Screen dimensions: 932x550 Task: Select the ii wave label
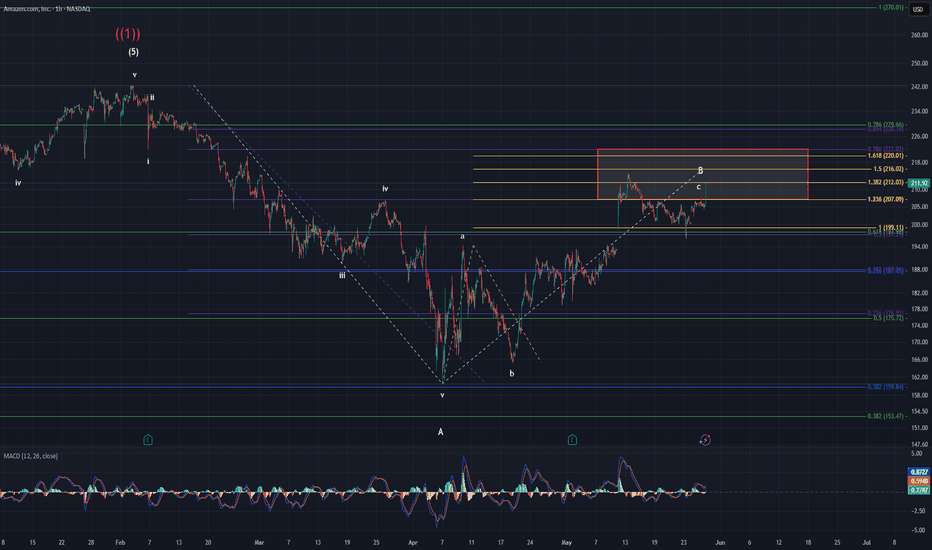coord(152,98)
